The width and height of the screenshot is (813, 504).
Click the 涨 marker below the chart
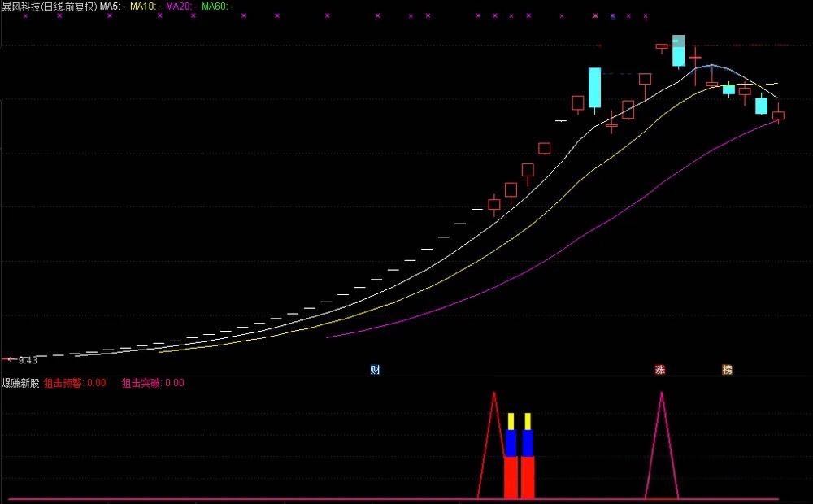[x=660, y=370]
